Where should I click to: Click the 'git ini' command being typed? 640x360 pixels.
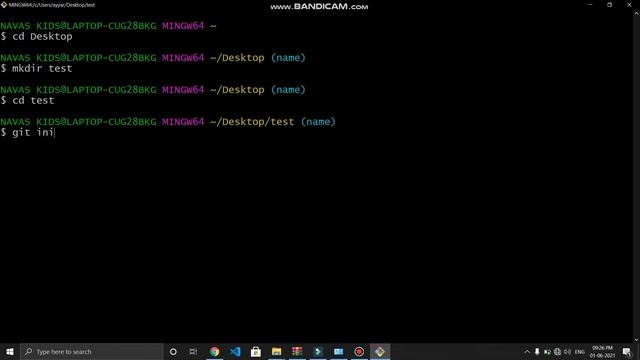[x=33, y=133]
